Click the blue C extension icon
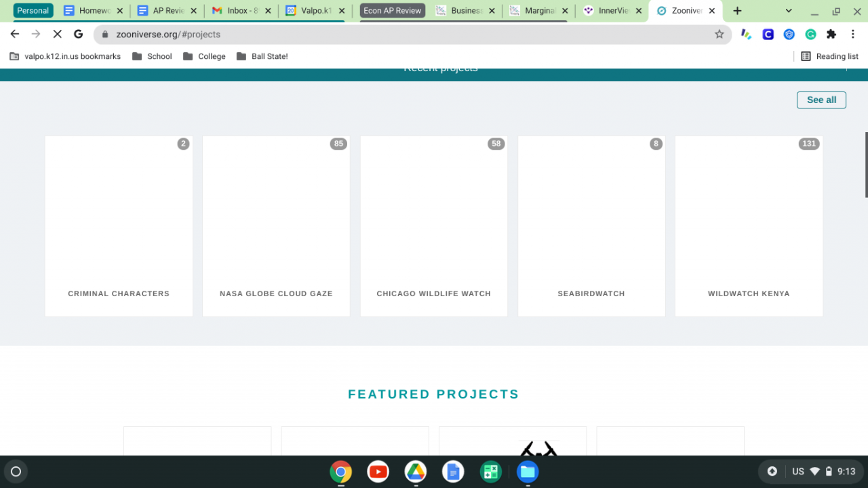 tap(768, 35)
